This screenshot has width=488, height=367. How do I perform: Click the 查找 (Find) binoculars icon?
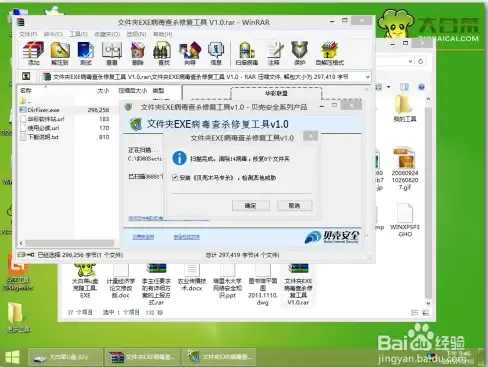162,53
